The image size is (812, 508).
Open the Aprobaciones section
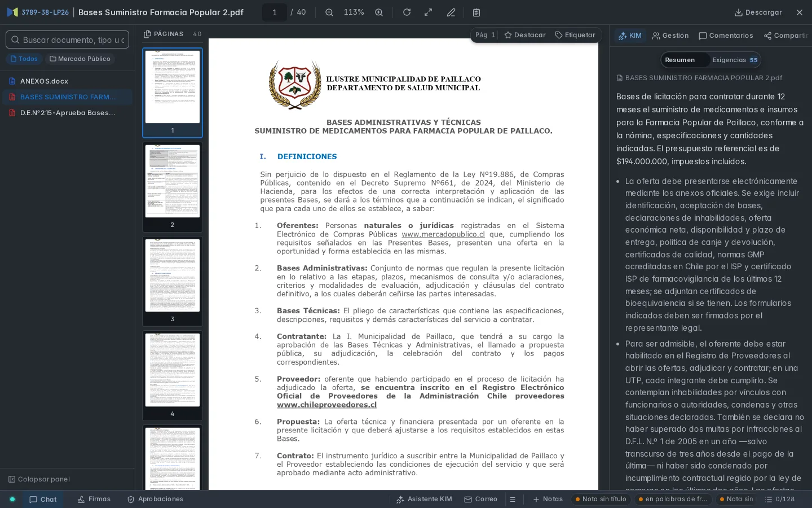[x=155, y=500]
